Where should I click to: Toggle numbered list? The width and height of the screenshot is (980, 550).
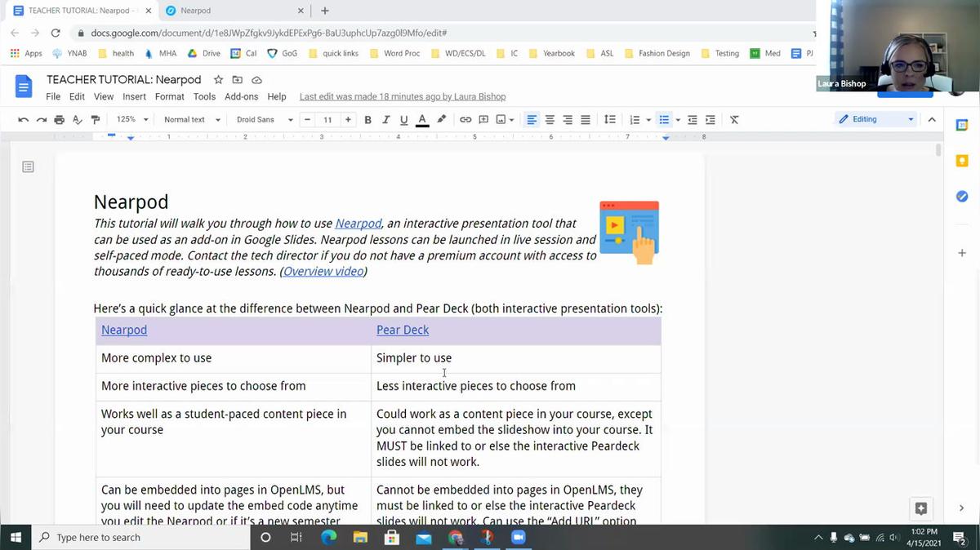(x=635, y=120)
